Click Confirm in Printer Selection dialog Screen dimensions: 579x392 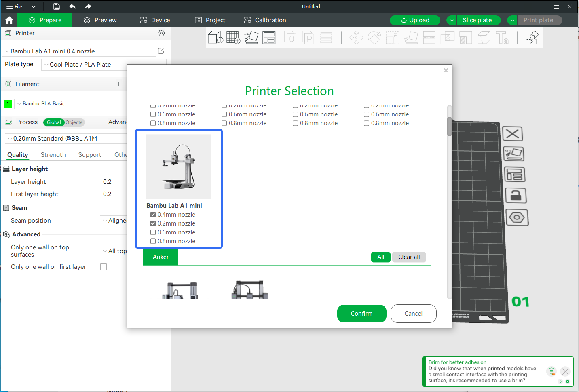(362, 314)
